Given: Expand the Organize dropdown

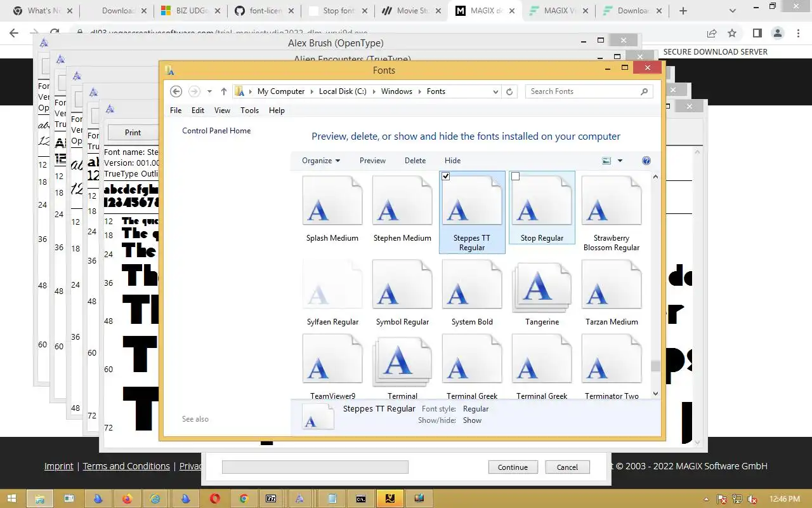Looking at the screenshot, I should pyautogui.click(x=321, y=161).
